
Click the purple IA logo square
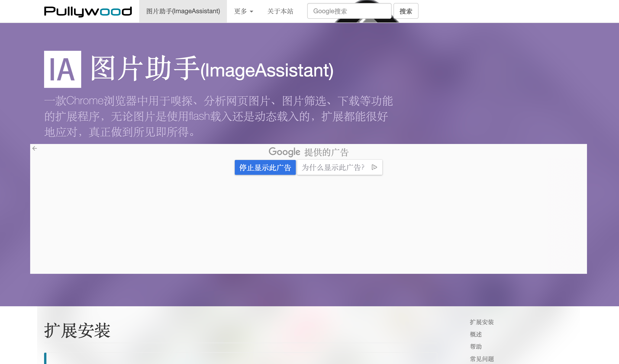[x=62, y=69]
